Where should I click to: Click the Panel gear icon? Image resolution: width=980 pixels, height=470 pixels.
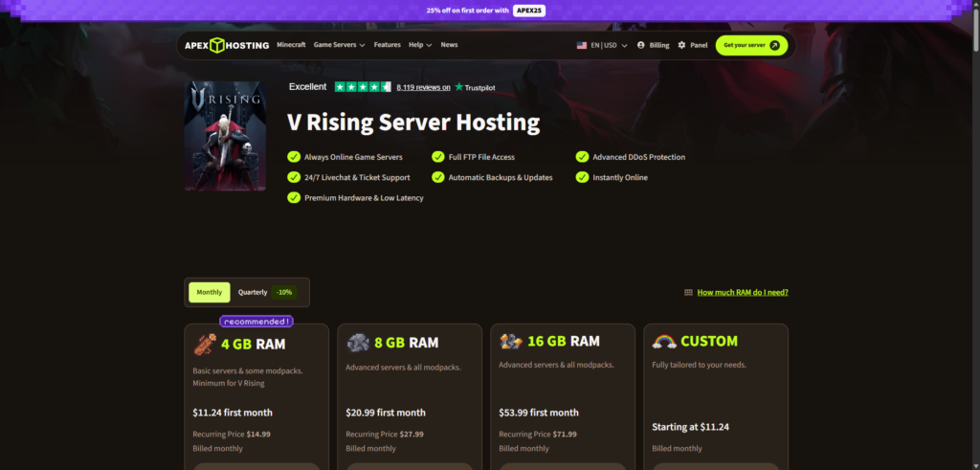point(681,45)
